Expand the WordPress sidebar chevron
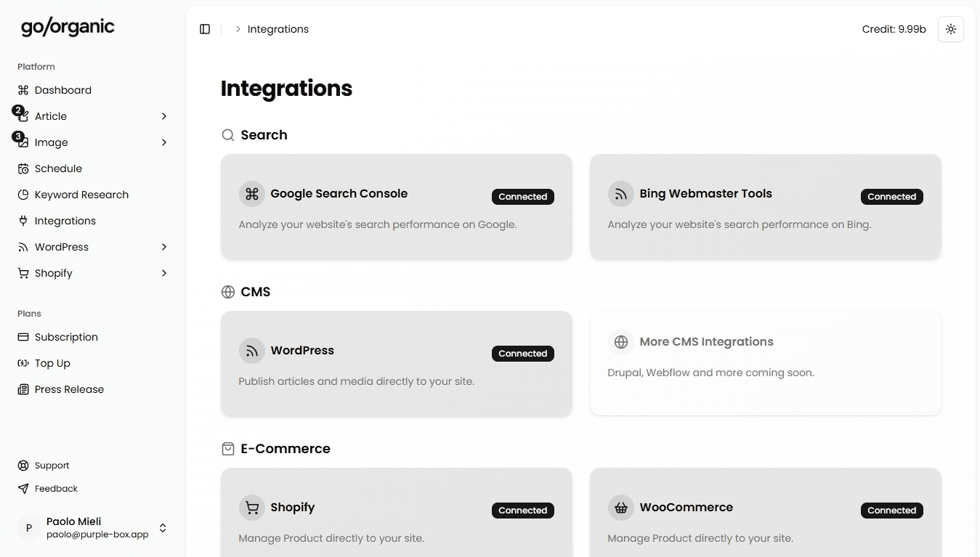The image size is (980, 557). (164, 247)
